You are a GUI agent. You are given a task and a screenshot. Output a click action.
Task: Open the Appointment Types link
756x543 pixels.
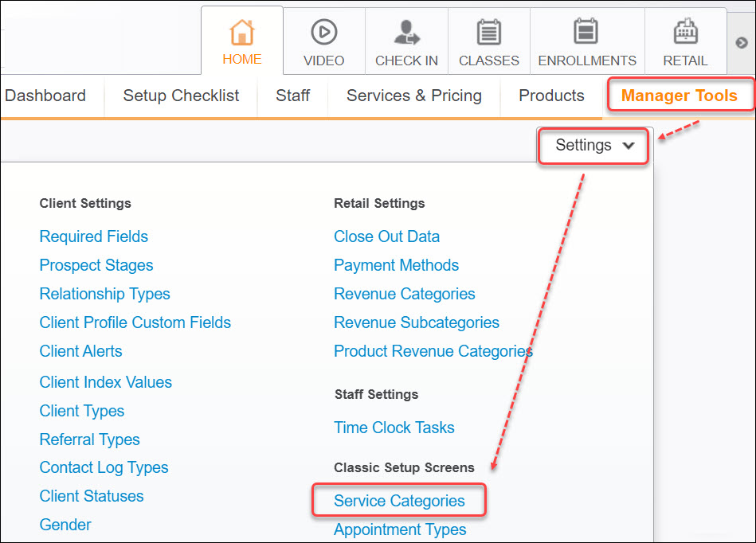[399, 529]
